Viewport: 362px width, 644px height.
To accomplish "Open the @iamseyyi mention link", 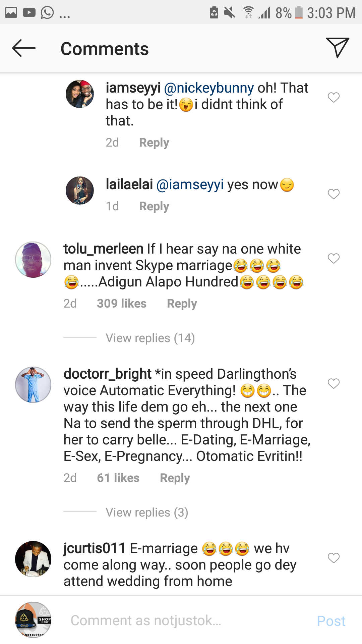I will (190, 185).
